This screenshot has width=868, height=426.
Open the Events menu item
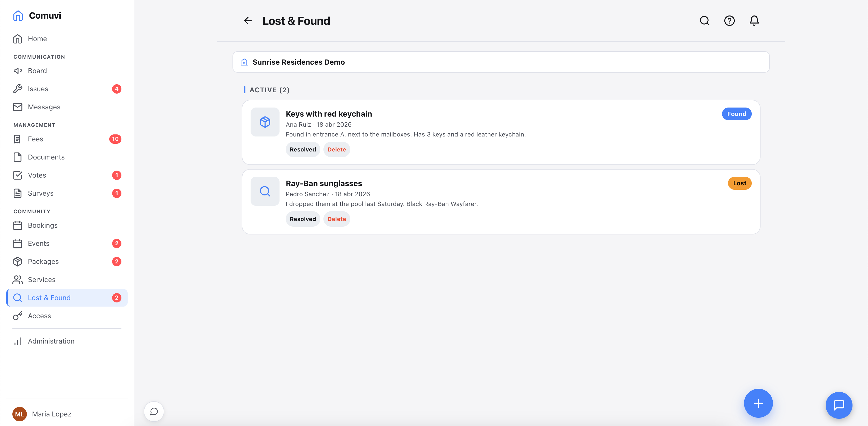coord(67,244)
